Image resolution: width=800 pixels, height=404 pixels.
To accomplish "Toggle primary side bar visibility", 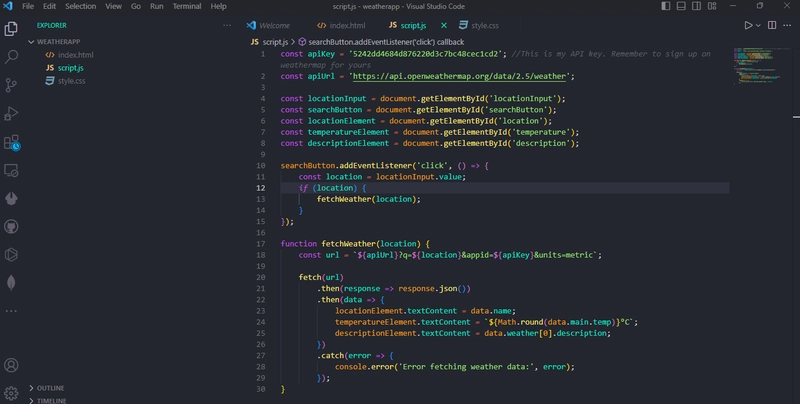I will [666, 6].
